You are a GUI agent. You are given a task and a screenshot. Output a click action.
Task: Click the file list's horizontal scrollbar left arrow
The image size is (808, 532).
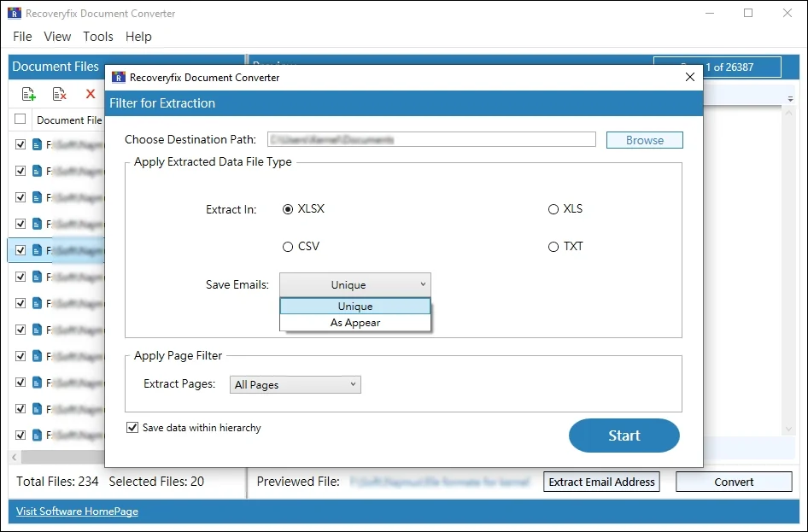click(15, 457)
